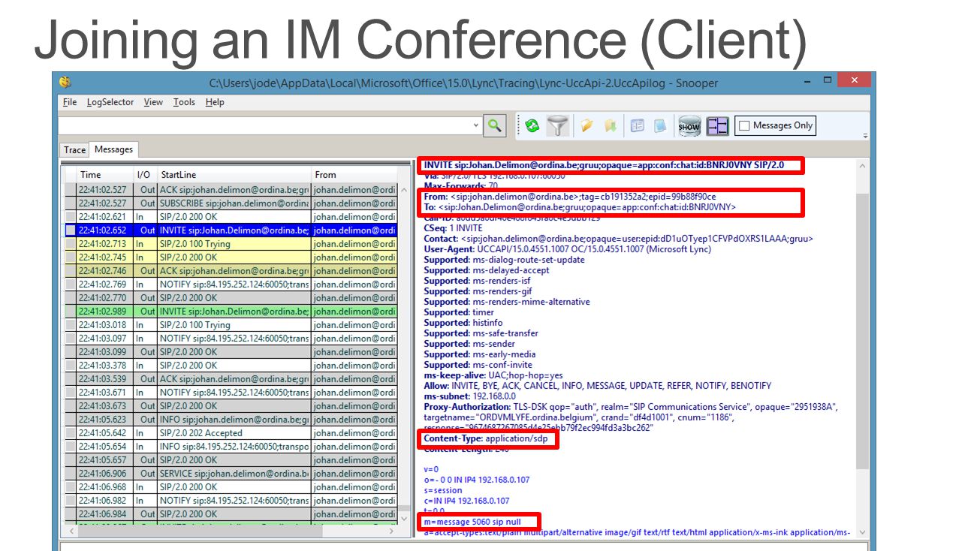Select the NOTIFY row at 22:41:02.769
This screenshot has width=980, height=551.
tap(231, 285)
